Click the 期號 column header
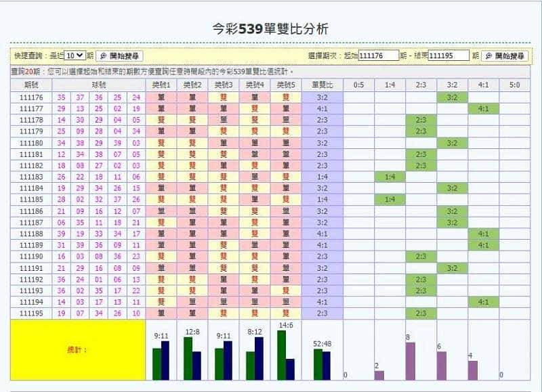This screenshot has width=542, height=392. coord(31,85)
